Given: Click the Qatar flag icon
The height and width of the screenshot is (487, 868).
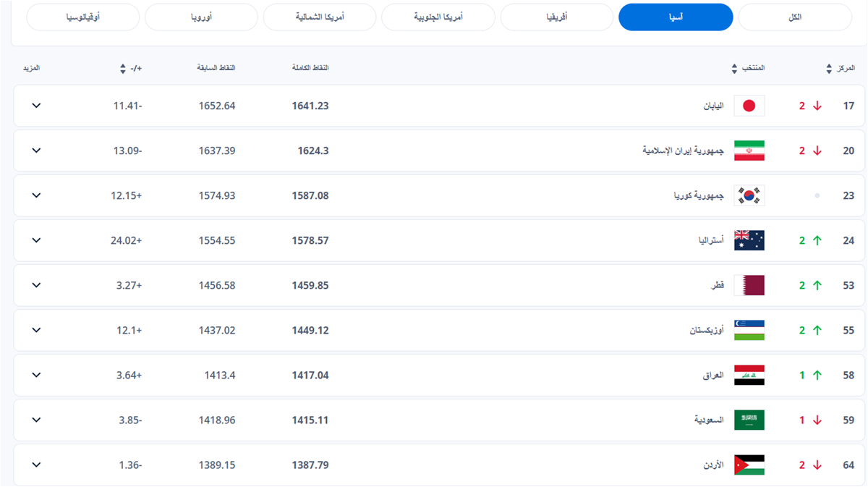Looking at the screenshot, I should [749, 285].
